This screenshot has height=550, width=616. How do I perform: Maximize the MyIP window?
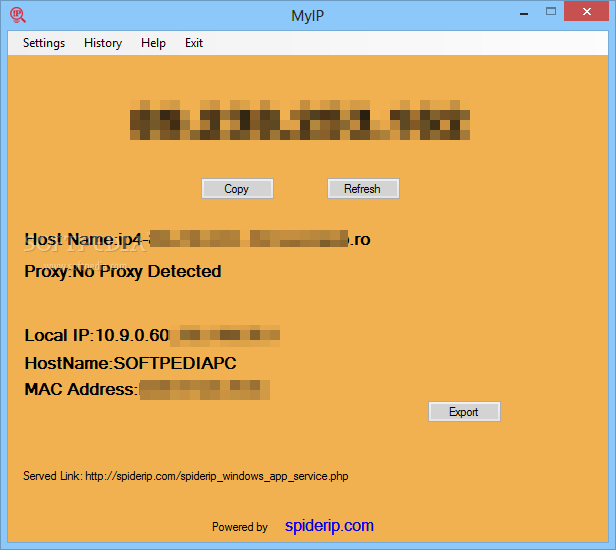tap(551, 12)
